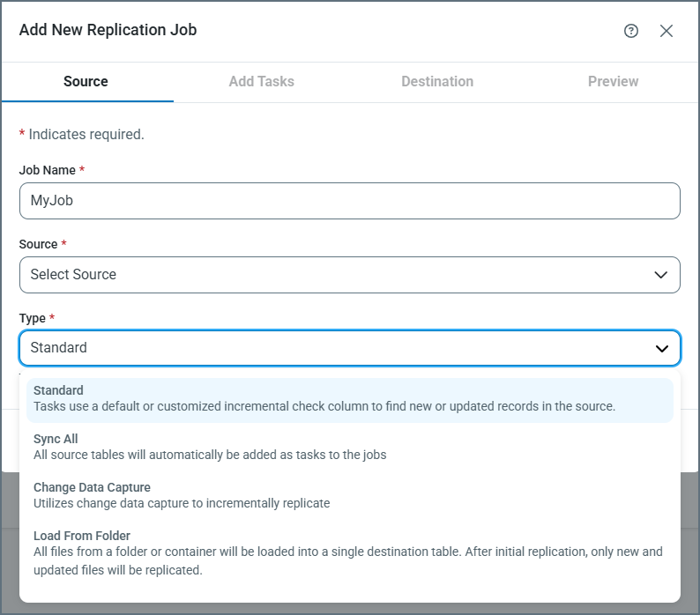Screen dimensions: 700x615
Task: Click the Add New Replication Job title
Action: 108,30
